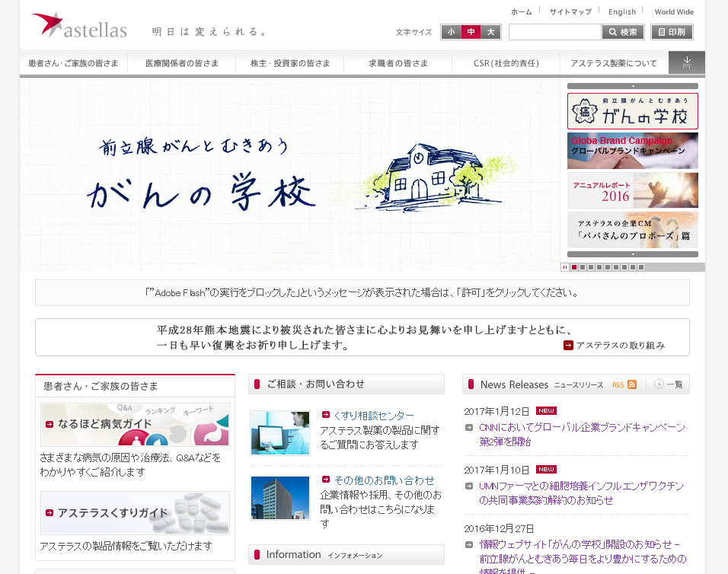Open アステラスくすりガイド banner
This screenshot has height=574, width=728.
135,513
